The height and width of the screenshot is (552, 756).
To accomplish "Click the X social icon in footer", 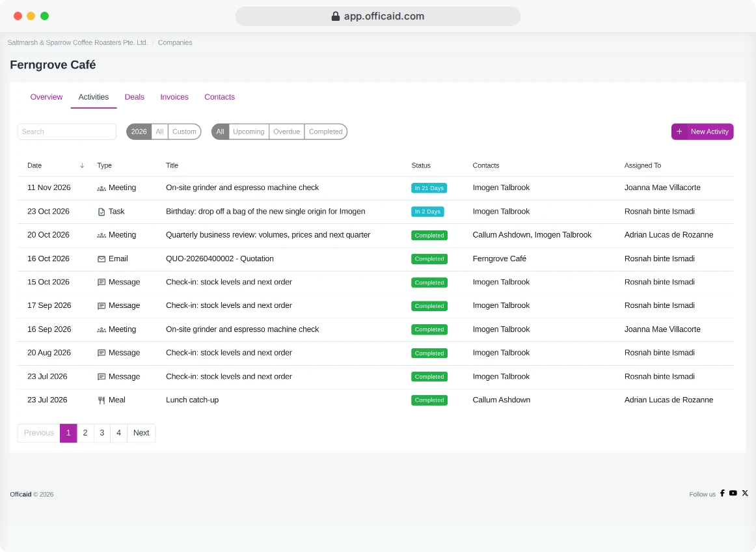I will click(745, 493).
